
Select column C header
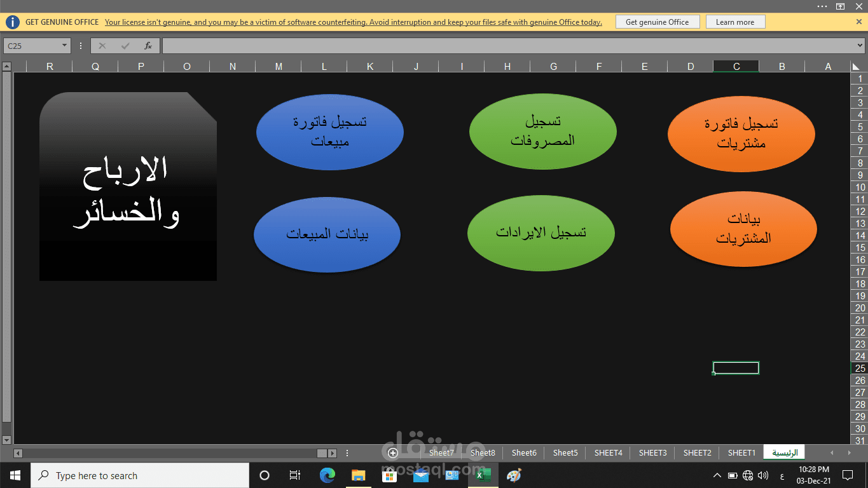(736, 66)
